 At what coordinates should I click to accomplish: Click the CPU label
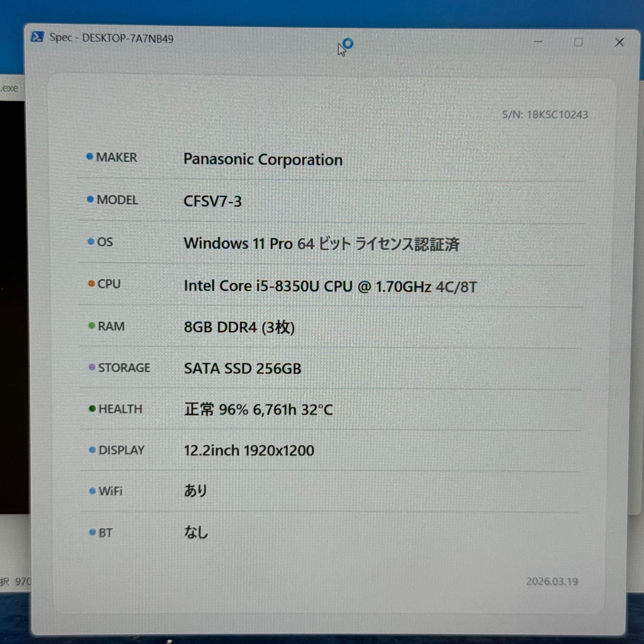point(109,284)
